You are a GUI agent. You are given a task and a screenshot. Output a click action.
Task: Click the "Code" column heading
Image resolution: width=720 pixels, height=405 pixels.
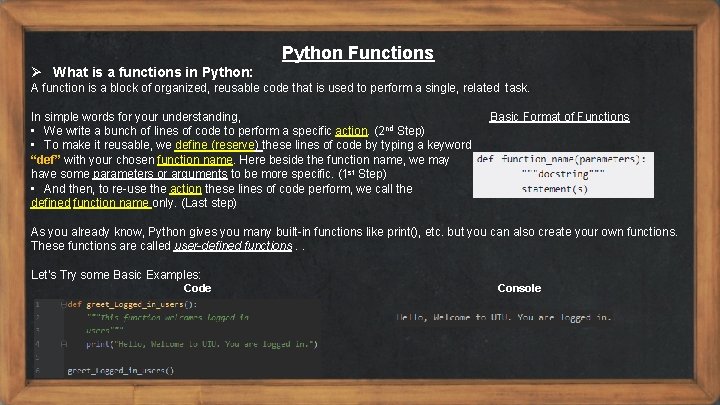[197, 288]
